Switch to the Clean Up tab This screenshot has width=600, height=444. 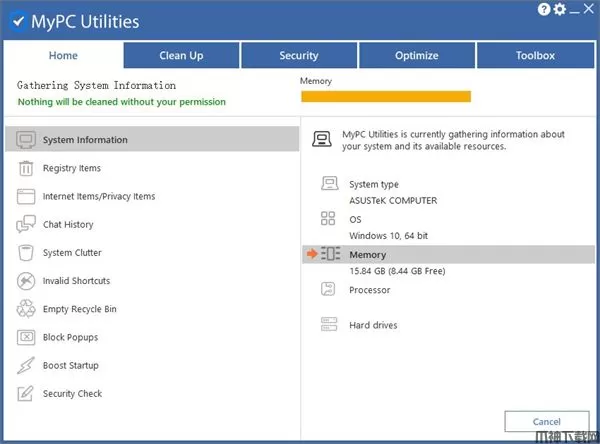(x=181, y=56)
